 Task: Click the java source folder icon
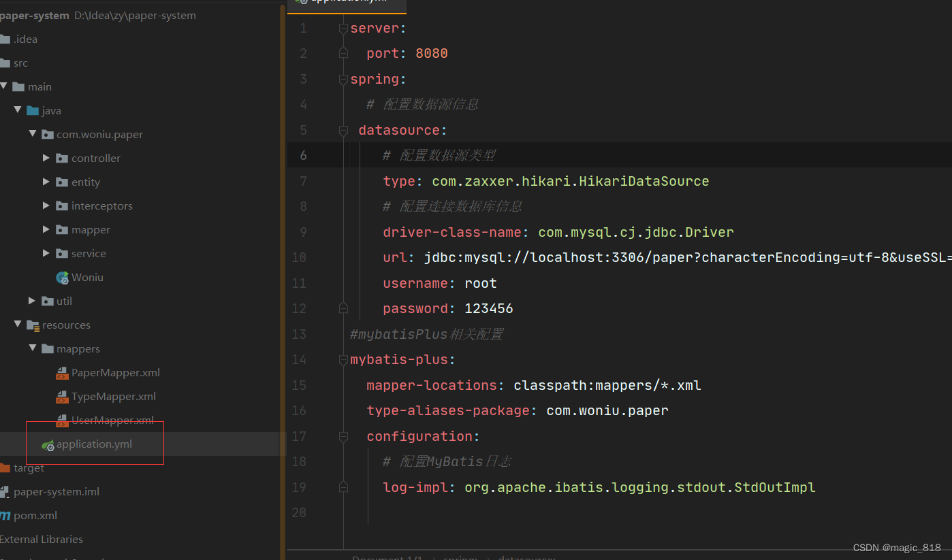pyautogui.click(x=32, y=110)
